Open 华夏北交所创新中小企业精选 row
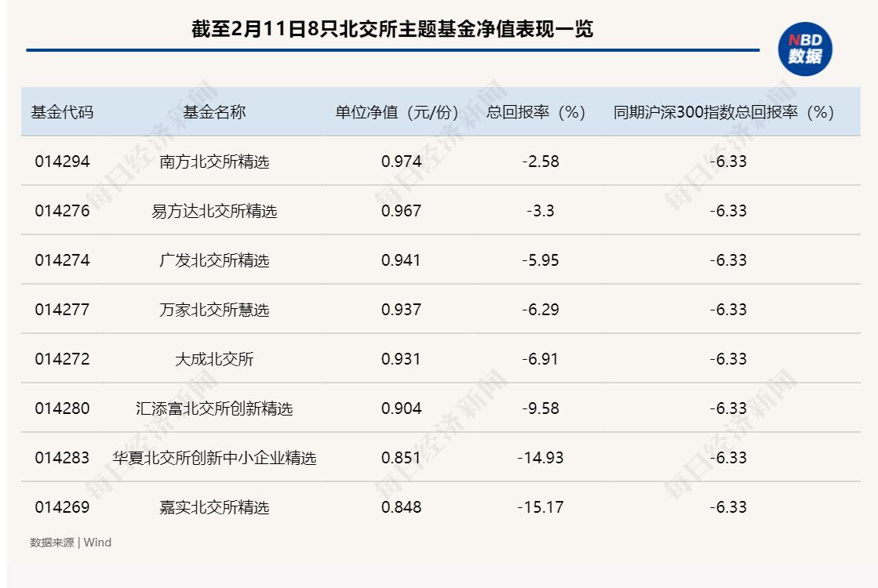Viewport: 878px width, 588px height. point(214,458)
